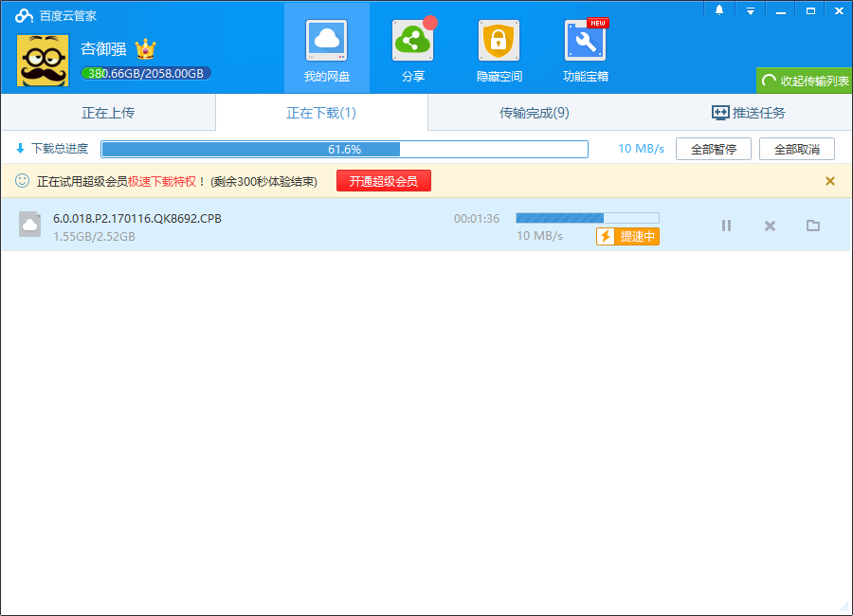Switch to the 正在下载(1) tab

click(x=321, y=113)
